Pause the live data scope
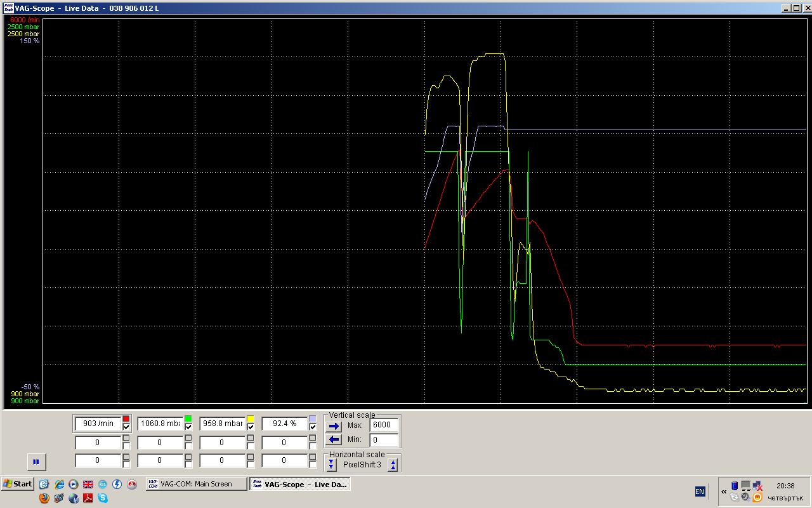This screenshot has width=812, height=508. click(x=36, y=462)
